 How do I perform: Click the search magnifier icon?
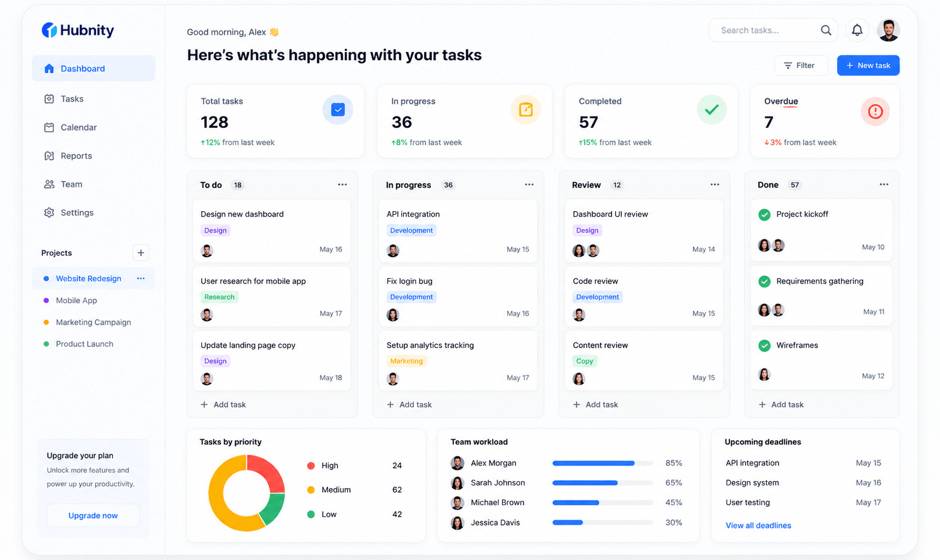(x=825, y=30)
